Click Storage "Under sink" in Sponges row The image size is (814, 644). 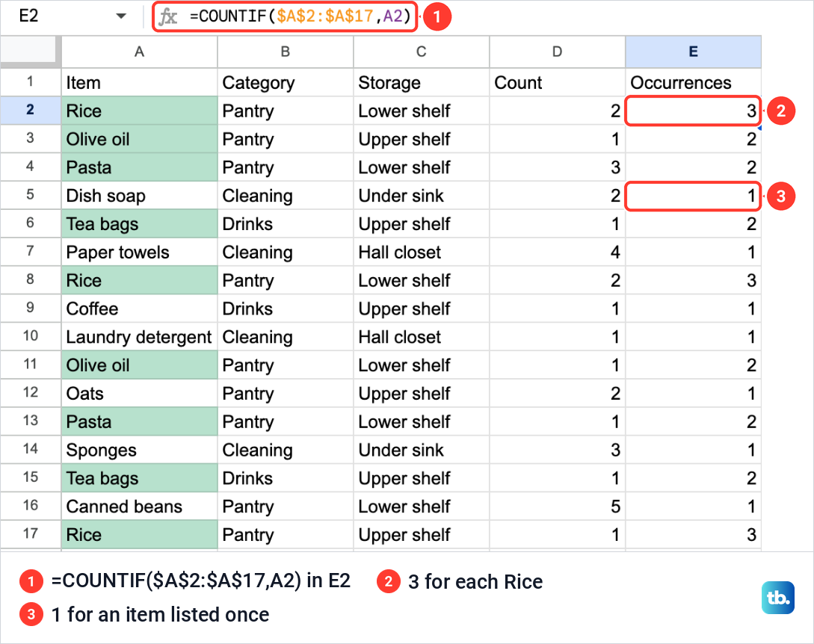(421, 450)
